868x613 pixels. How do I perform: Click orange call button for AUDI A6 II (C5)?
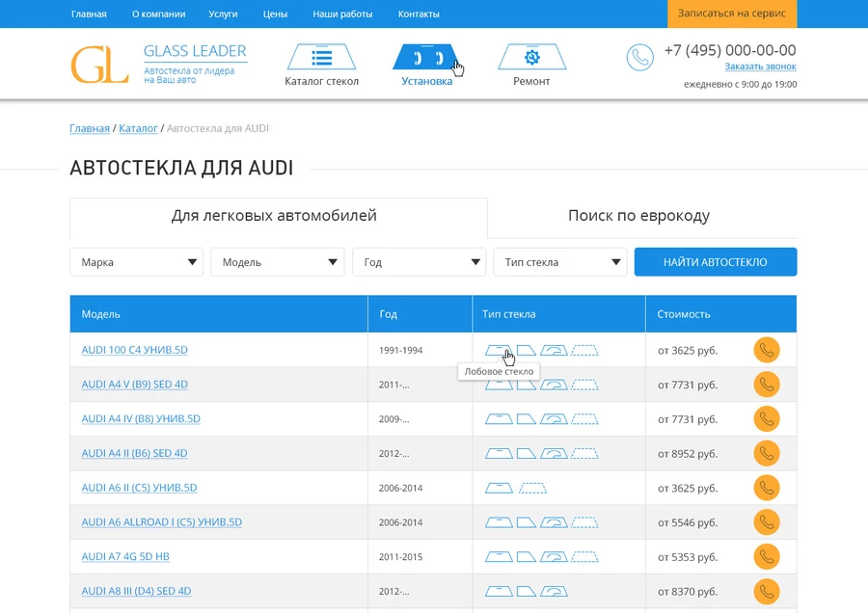point(767,488)
